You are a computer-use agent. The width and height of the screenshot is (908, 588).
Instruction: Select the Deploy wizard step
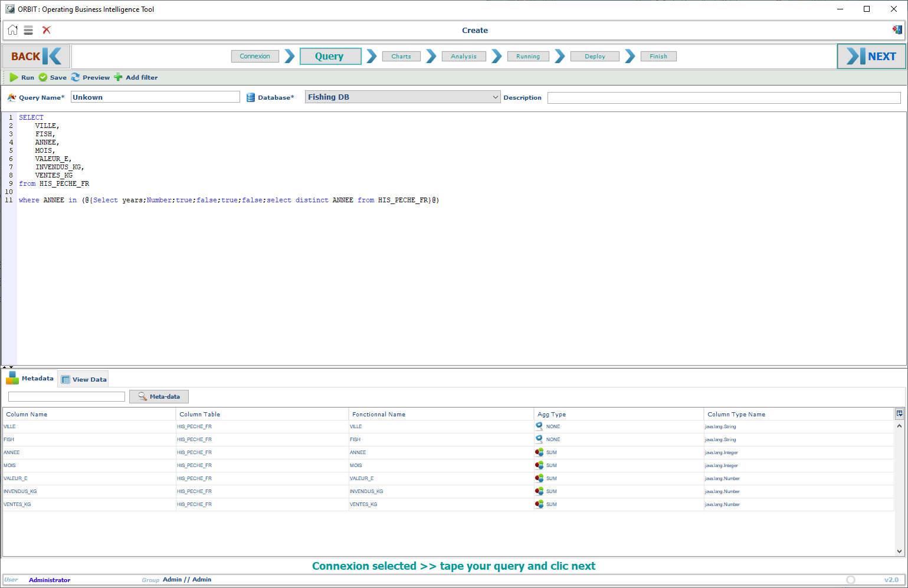pyautogui.click(x=595, y=56)
